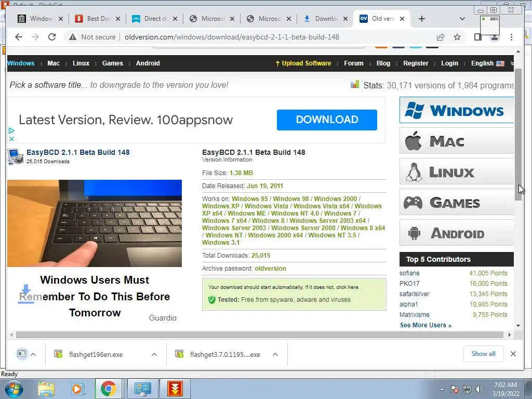Select the Mac platform sidebar button

(x=457, y=141)
